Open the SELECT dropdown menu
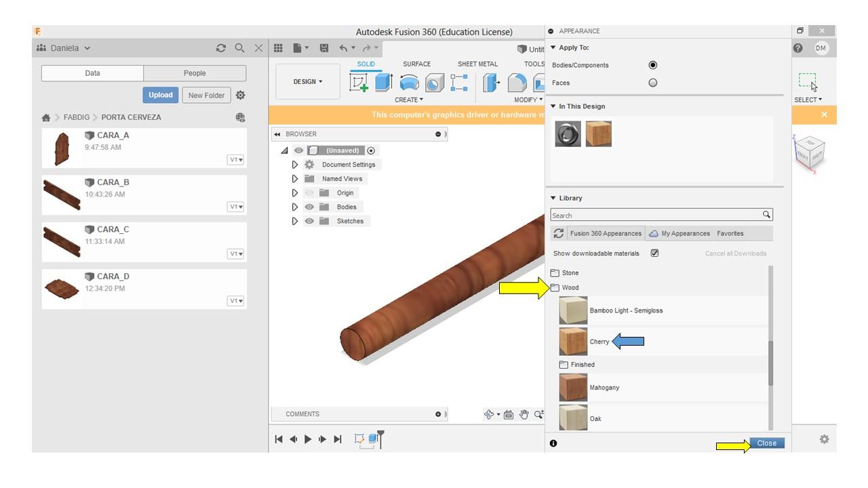Image resolution: width=868 pixels, height=488 pixels. [808, 100]
